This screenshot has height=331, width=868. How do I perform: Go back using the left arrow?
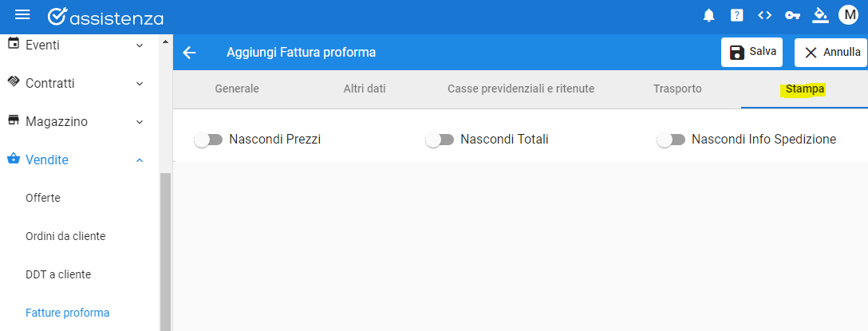click(x=189, y=53)
